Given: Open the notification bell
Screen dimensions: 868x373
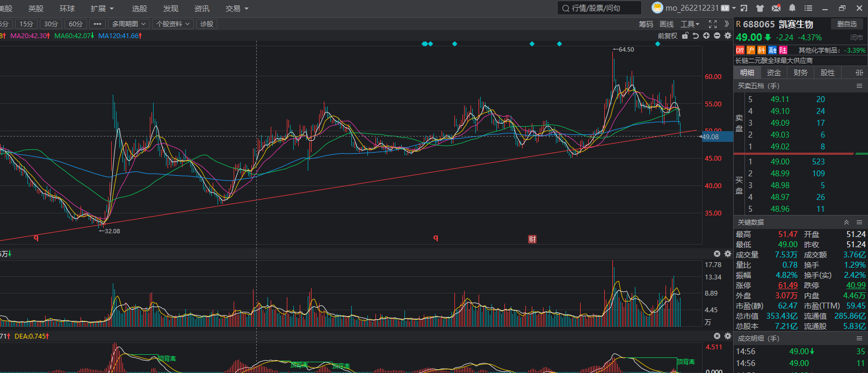Looking at the screenshot, I should click(x=792, y=8).
